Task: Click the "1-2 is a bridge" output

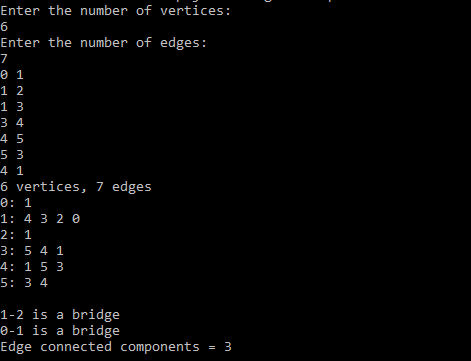Action: tap(60, 315)
